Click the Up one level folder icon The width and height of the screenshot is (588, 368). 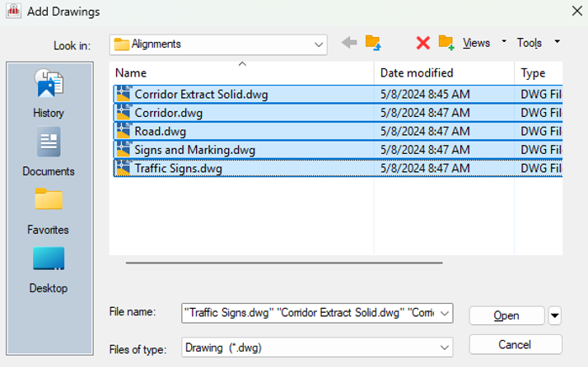click(373, 43)
